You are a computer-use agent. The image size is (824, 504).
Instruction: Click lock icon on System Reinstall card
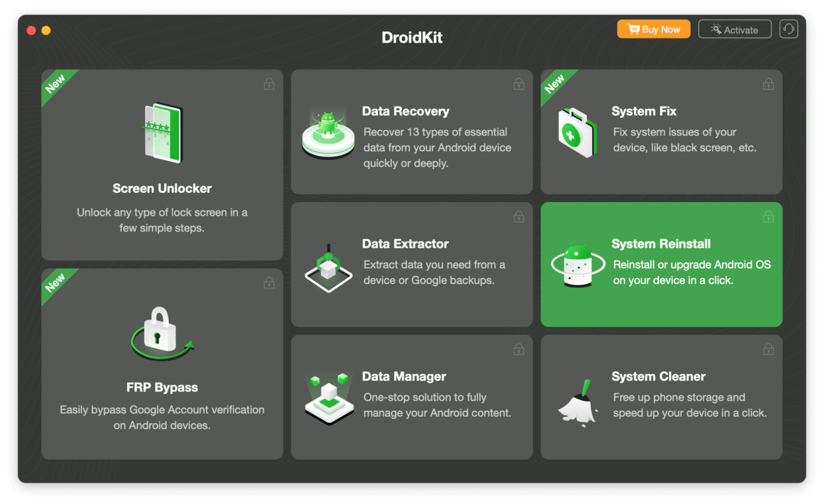(768, 216)
